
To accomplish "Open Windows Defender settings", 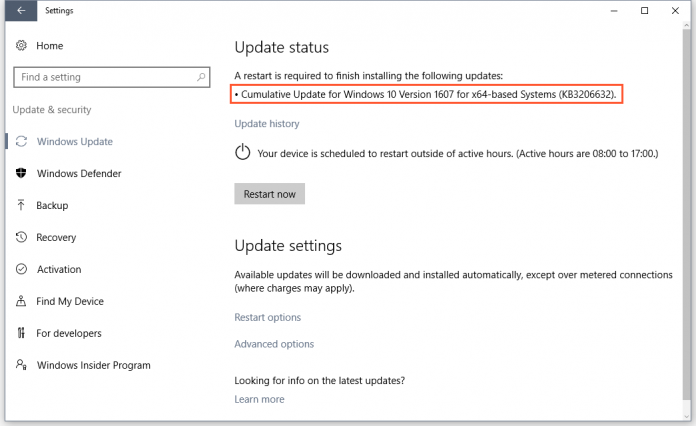I will [79, 174].
